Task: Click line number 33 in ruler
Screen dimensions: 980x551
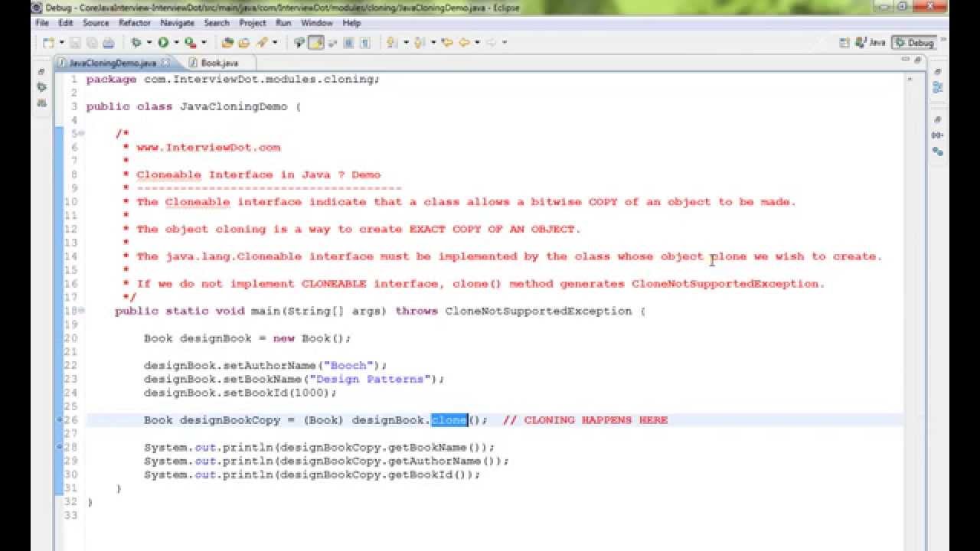Action: pos(71,516)
